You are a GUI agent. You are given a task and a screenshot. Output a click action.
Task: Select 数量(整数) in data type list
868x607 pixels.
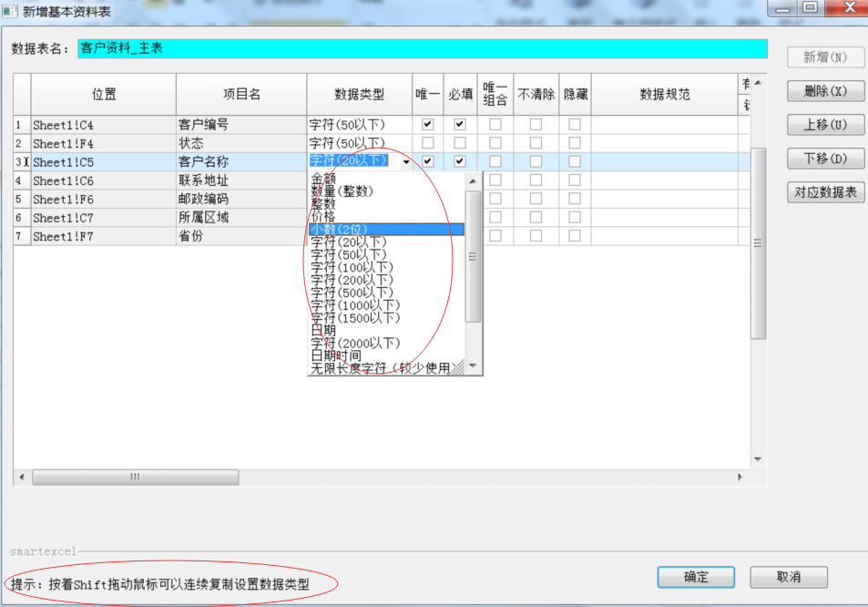coord(386,191)
